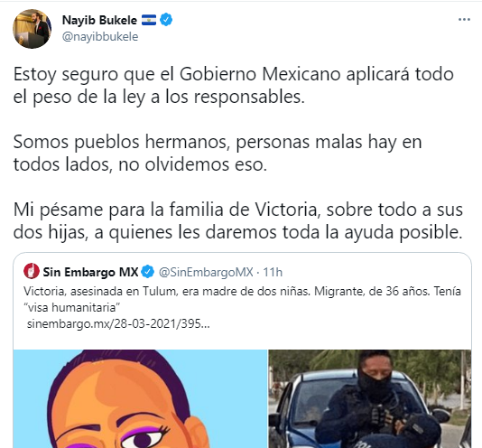Click the Nayib Bukele display name

click(99, 20)
